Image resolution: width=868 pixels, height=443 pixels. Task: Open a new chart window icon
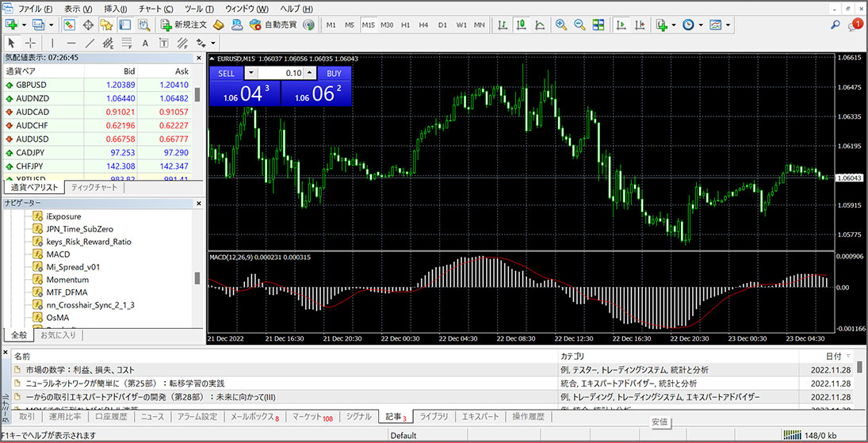(11, 25)
